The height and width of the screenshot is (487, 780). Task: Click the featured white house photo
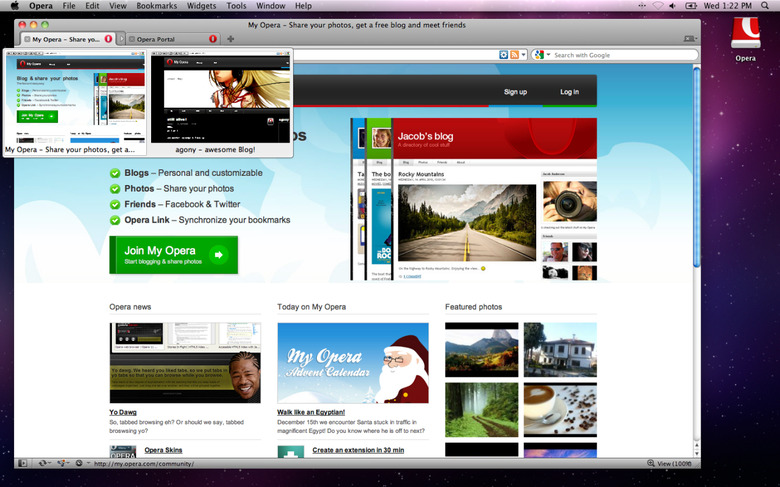[x=560, y=350]
